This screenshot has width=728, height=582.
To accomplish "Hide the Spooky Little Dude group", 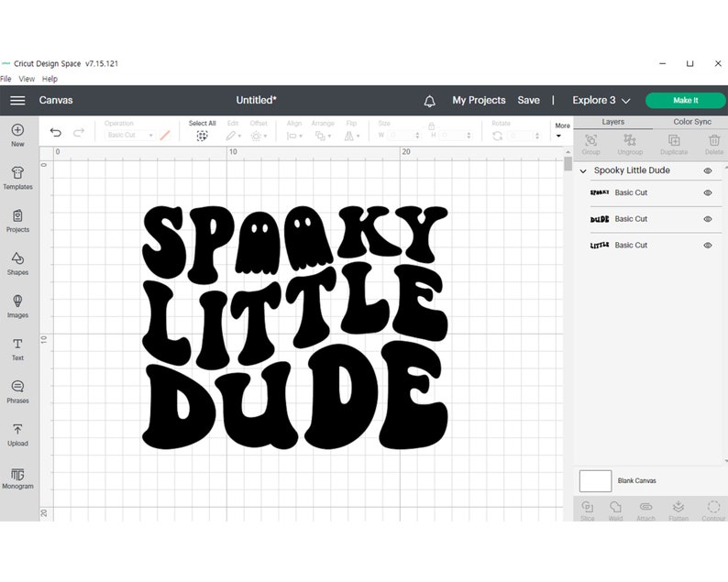I will coord(708,170).
